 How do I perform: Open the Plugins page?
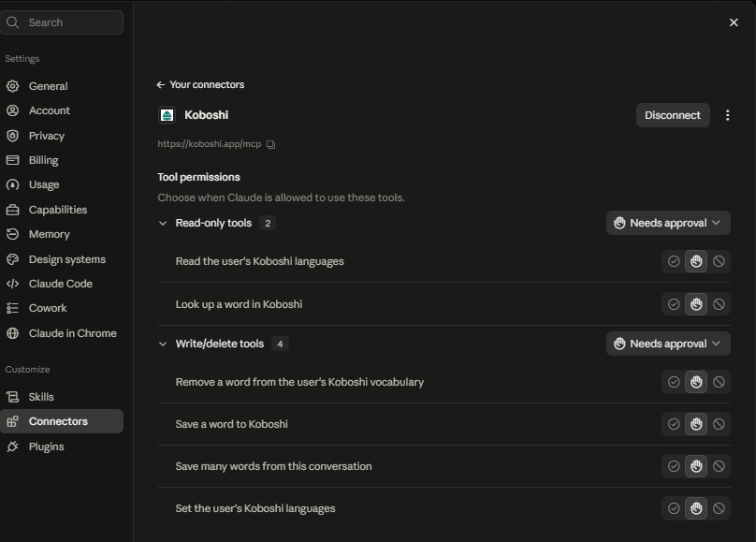pos(62,447)
